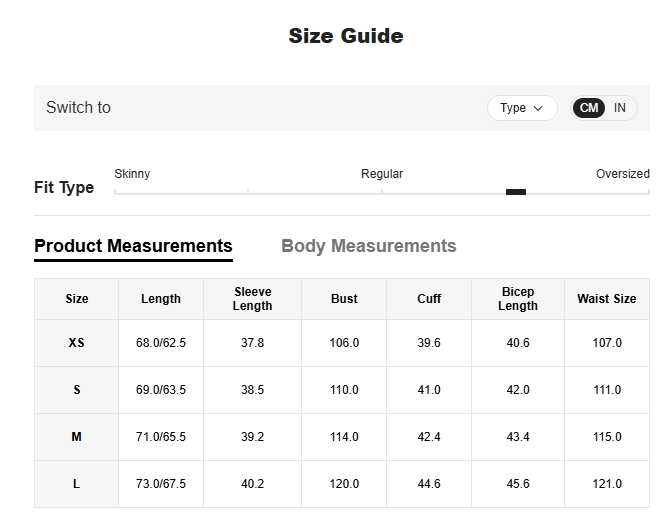666x517 pixels.
Task: Click the Size Guide heading
Action: pos(346,36)
